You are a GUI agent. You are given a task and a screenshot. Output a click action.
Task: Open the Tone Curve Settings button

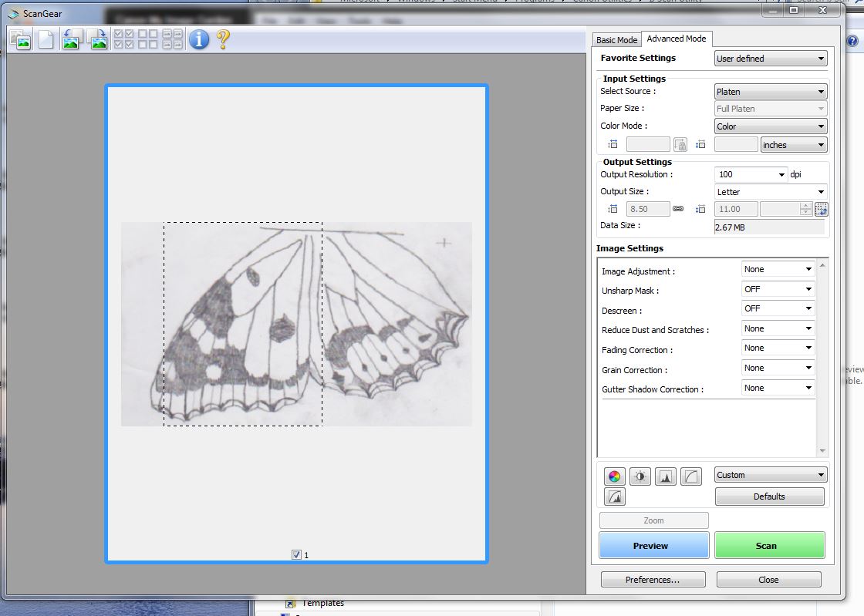coord(690,476)
